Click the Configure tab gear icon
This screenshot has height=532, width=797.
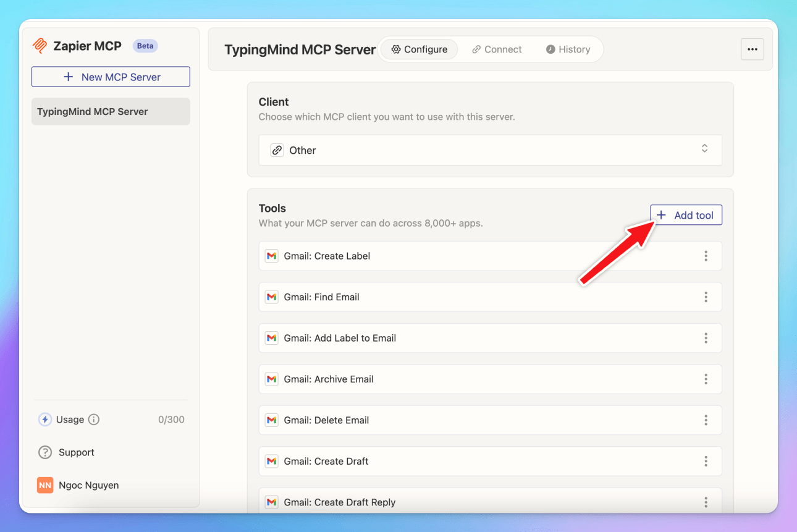click(396, 49)
